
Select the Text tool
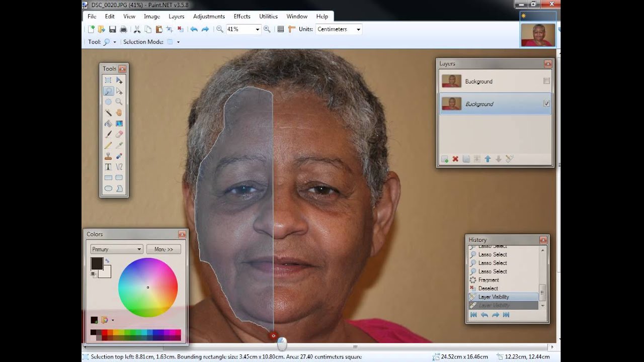pos(108,167)
